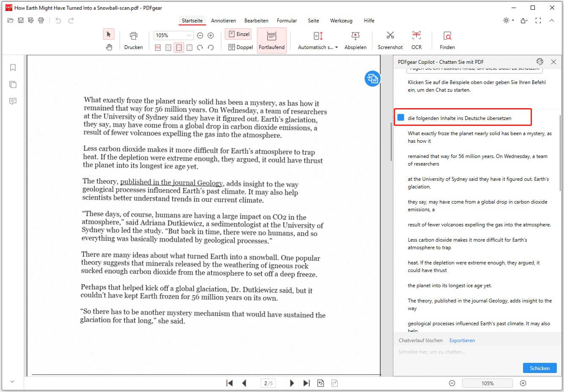Show the page thumbnails sidebar panel

pyautogui.click(x=13, y=84)
